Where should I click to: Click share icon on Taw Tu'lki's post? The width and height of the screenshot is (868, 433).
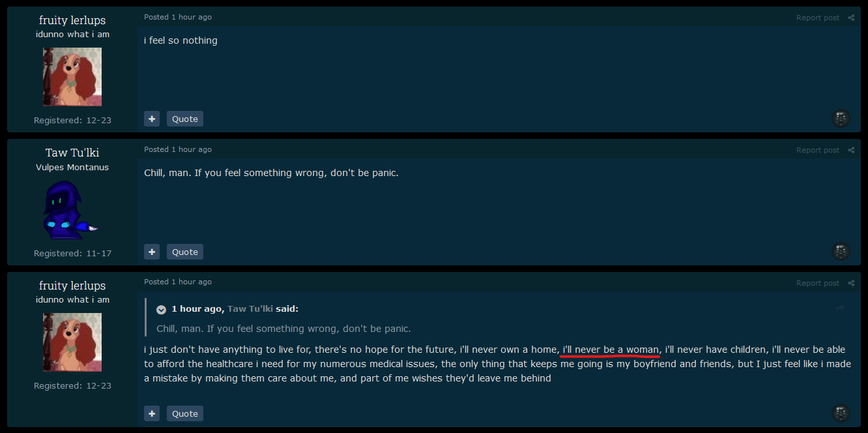coord(851,150)
